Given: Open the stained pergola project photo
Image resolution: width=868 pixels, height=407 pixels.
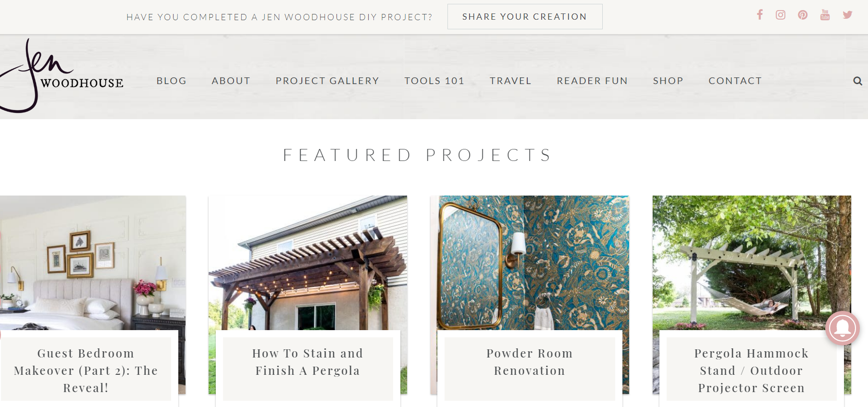Looking at the screenshot, I should click(308, 263).
